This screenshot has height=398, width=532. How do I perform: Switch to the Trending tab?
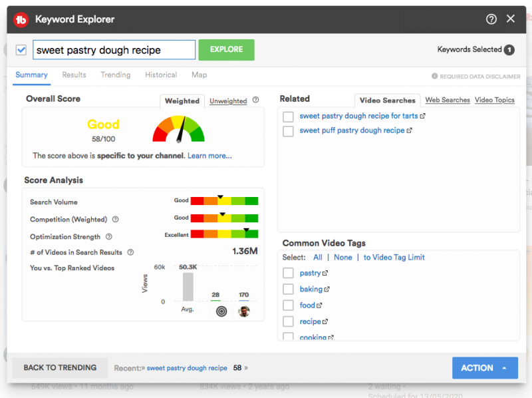click(116, 75)
